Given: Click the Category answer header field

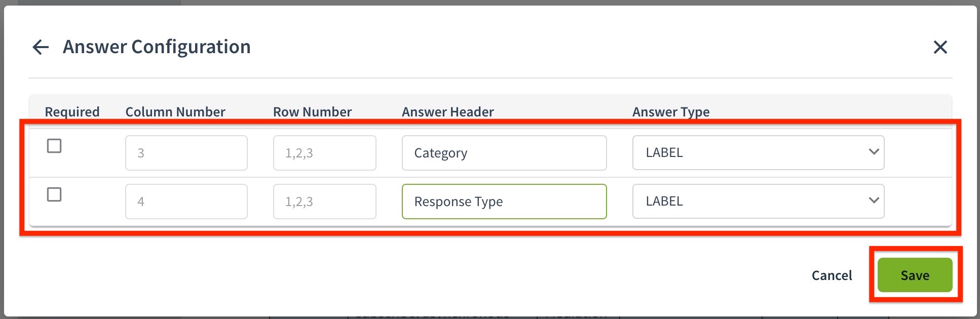Looking at the screenshot, I should coord(504,153).
